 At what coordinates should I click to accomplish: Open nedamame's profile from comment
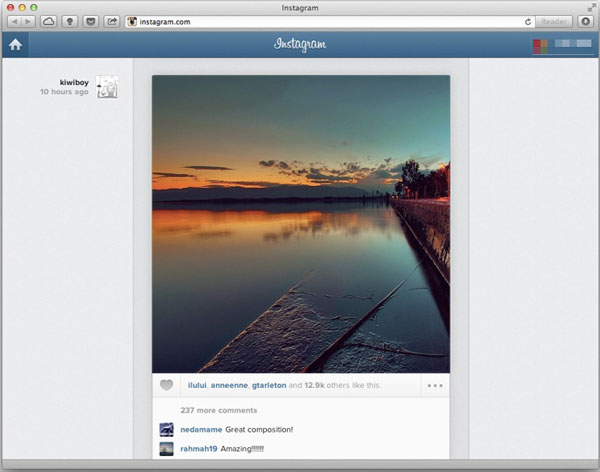point(201,429)
